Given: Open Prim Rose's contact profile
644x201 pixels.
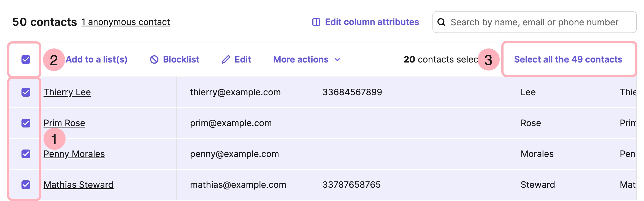Looking at the screenshot, I should (x=64, y=123).
